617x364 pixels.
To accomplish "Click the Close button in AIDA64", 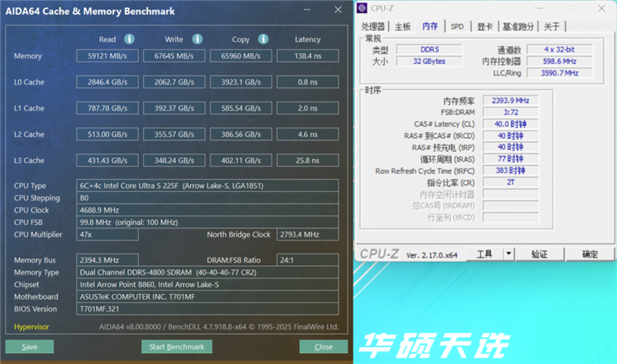I will 323,347.
